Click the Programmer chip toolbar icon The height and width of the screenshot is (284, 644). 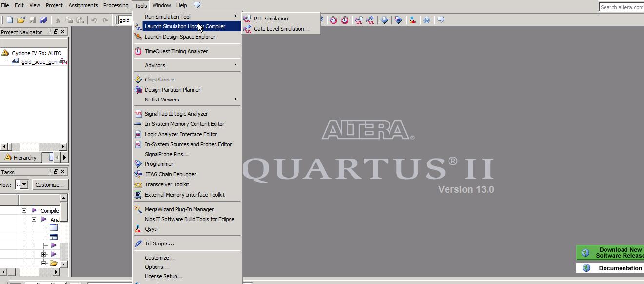(x=398, y=20)
